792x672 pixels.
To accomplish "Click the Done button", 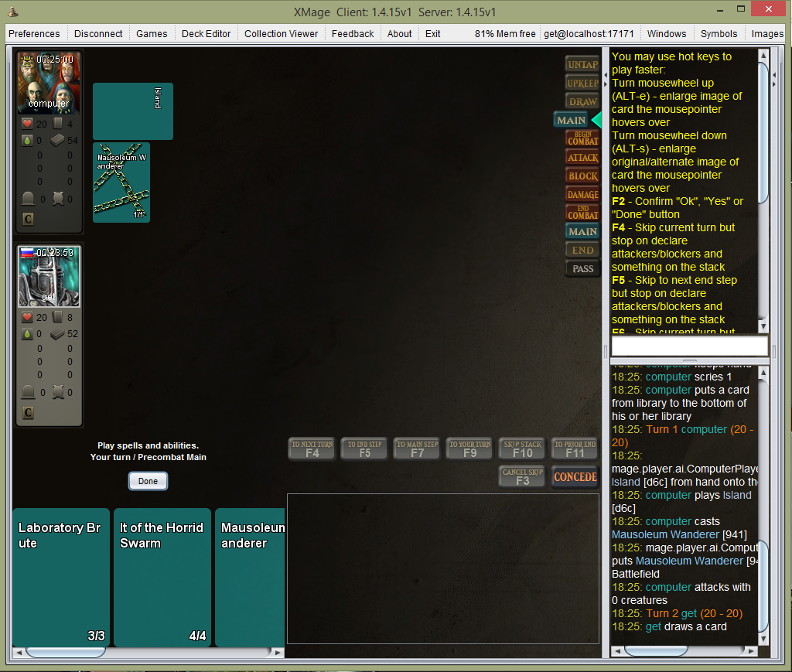I will [148, 481].
